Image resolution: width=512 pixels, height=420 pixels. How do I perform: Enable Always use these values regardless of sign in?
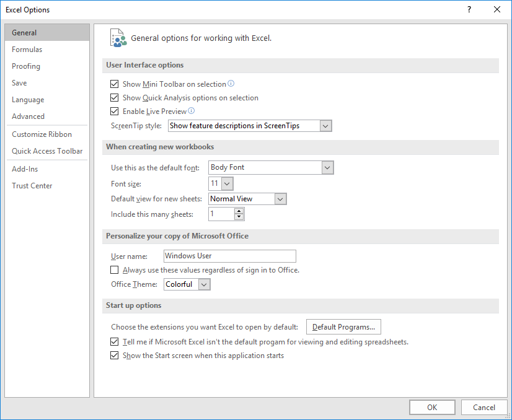coord(114,269)
